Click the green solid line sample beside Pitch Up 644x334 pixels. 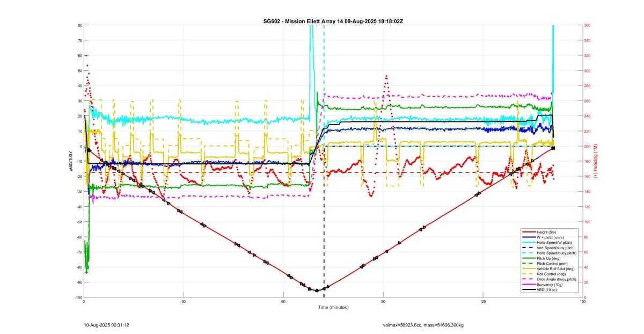point(528,258)
